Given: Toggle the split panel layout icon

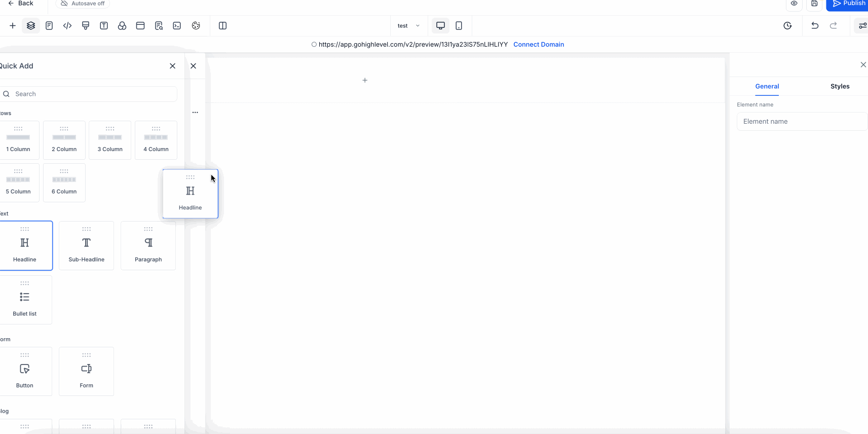Looking at the screenshot, I should point(222,26).
